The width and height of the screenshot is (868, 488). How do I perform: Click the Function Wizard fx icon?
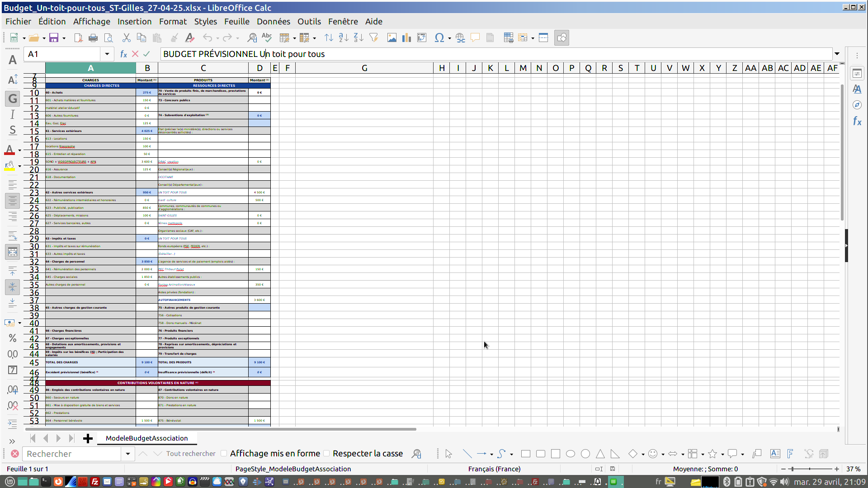click(123, 54)
